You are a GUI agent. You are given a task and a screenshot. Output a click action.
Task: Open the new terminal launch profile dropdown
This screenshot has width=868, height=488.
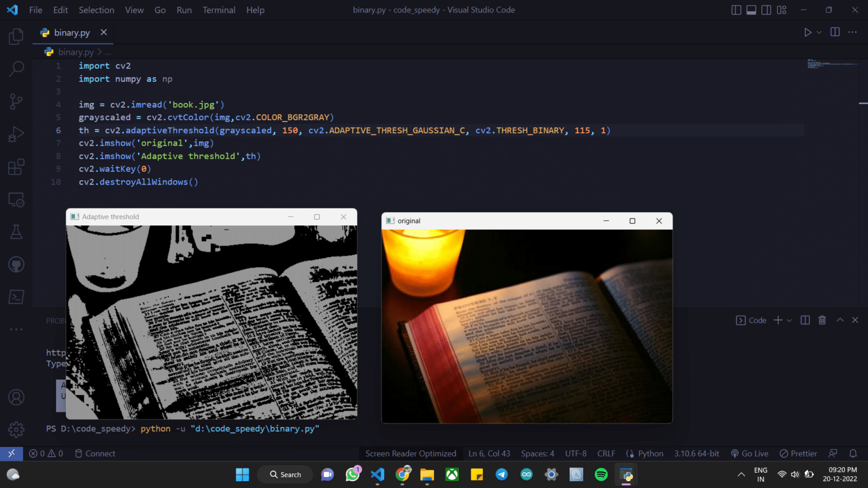pyautogui.click(x=789, y=320)
